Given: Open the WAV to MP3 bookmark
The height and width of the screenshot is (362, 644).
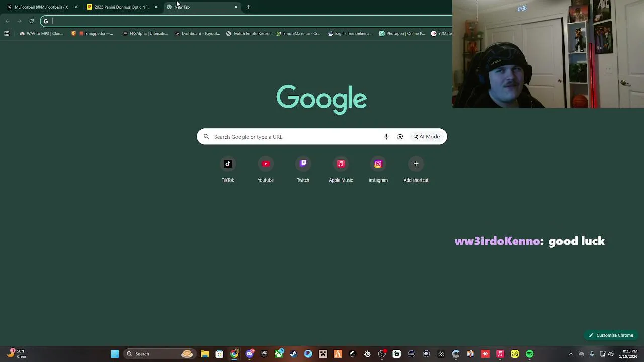Looking at the screenshot, I should click(41, 34).
